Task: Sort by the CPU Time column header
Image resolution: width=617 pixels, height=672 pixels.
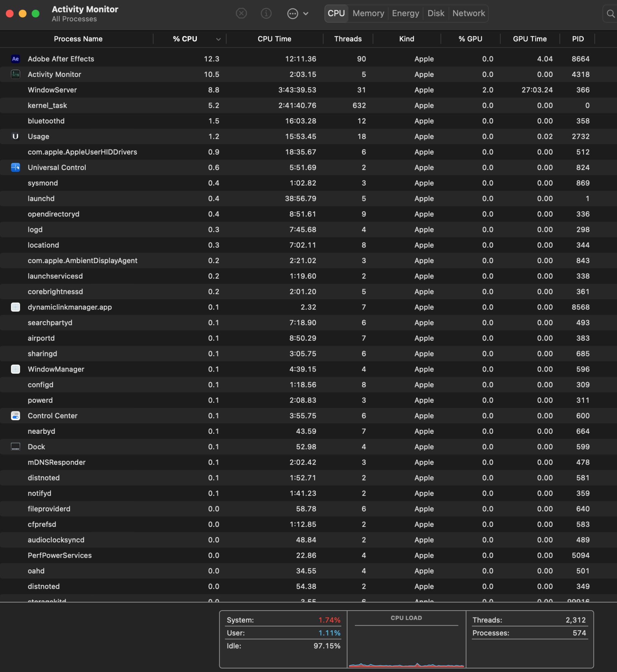Action: pyautogui.click(x=274, y=39)
